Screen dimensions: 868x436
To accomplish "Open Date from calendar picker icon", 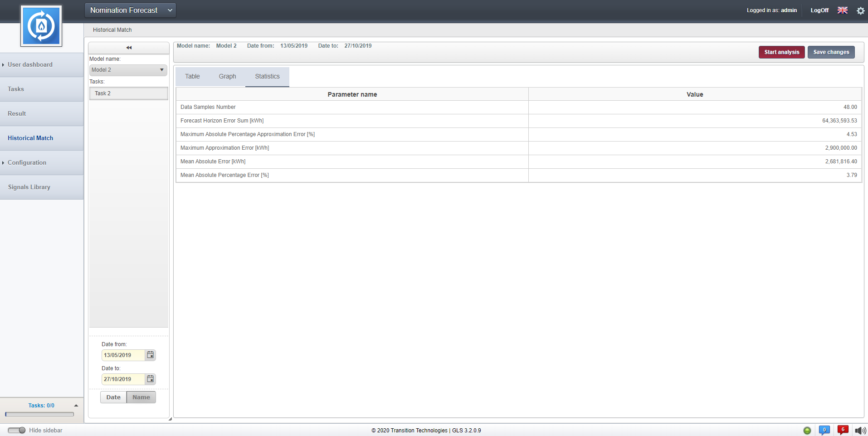I will [x=151, y=355].
